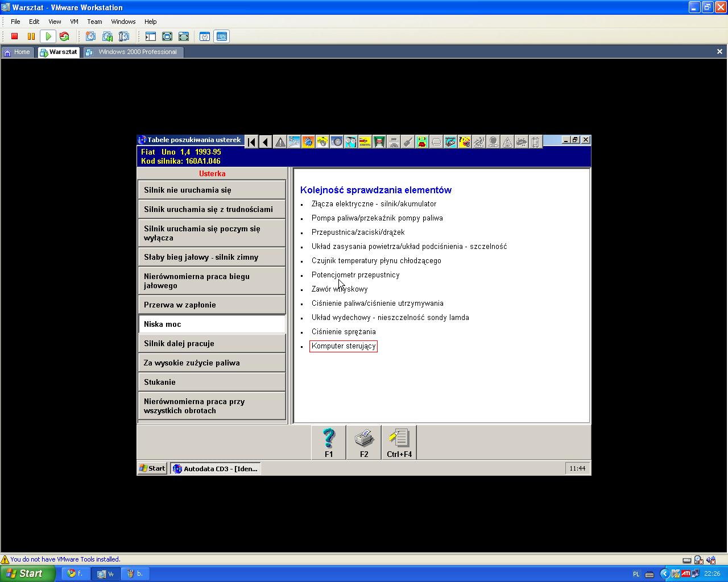Open the Kaspersky tray icon
This screenshot has height=582, width=728.
[676, 574]
